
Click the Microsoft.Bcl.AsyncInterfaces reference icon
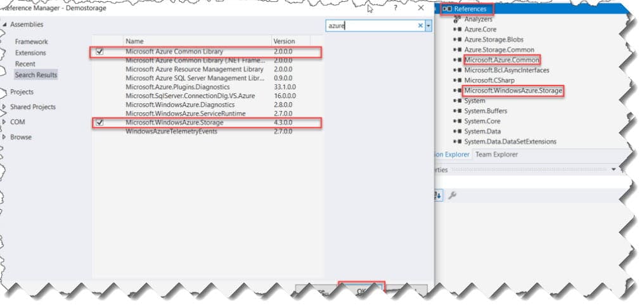[457, 70]
